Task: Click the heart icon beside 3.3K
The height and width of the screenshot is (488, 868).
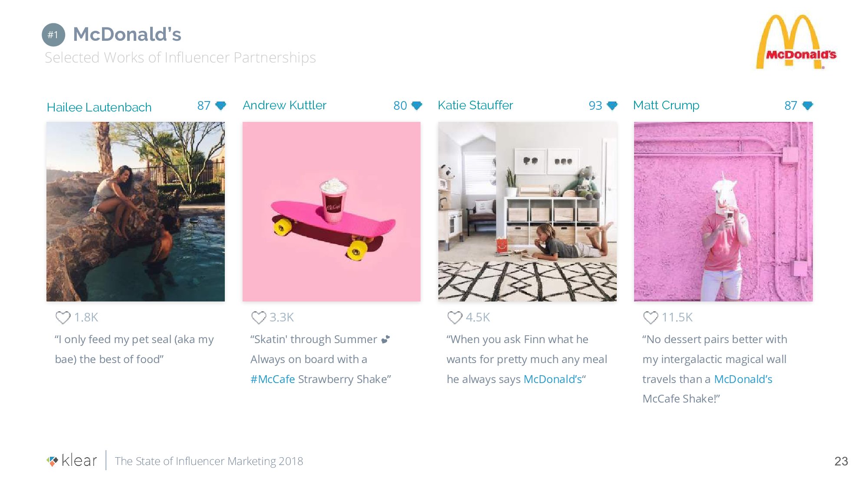Action: pyautogui.click(x=259, y=318)
